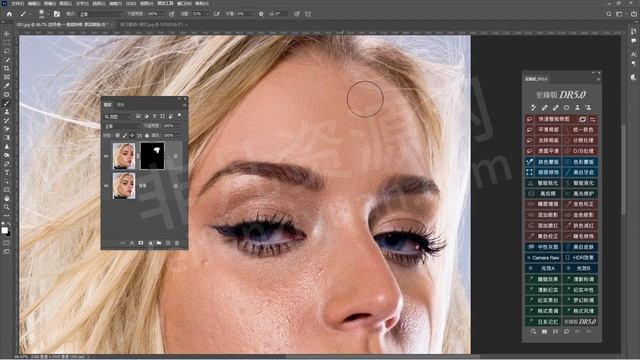
Task: Delete layer using trash icon
Action: (x=177, y=243)
